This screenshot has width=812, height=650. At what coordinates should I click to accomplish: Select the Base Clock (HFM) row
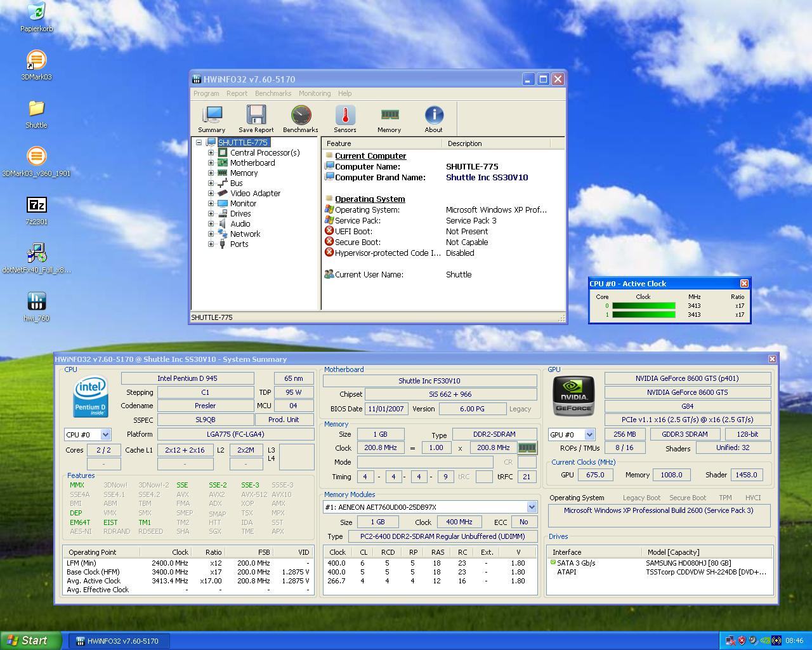pos(188,572)
